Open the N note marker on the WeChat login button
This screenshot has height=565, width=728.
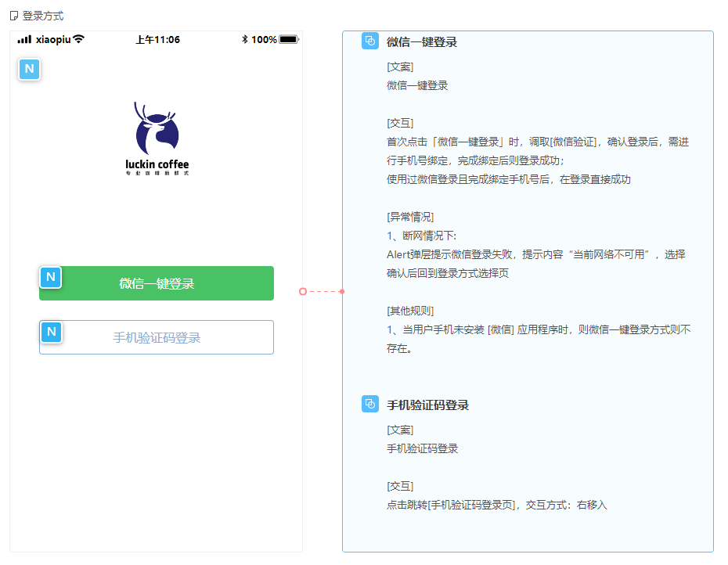(x=51, y=277)
